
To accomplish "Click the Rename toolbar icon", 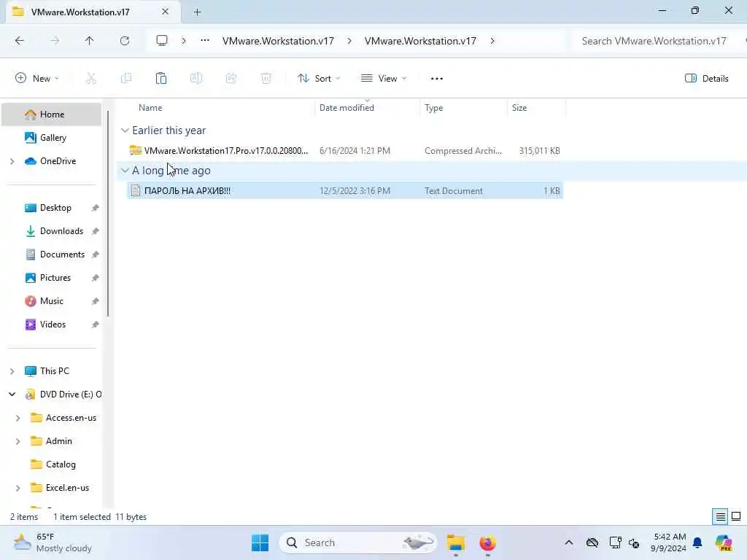I will point(196,78).
